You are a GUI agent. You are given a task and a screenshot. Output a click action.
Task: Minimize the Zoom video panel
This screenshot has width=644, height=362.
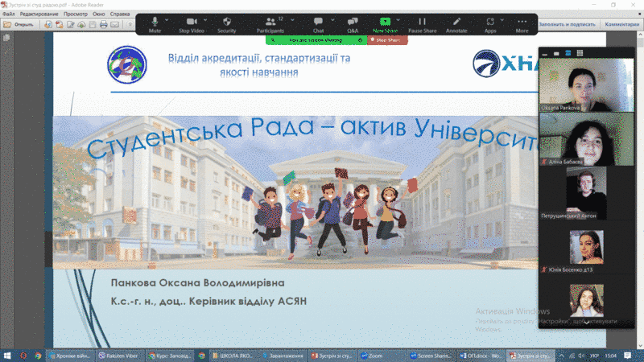pos(545,53)
